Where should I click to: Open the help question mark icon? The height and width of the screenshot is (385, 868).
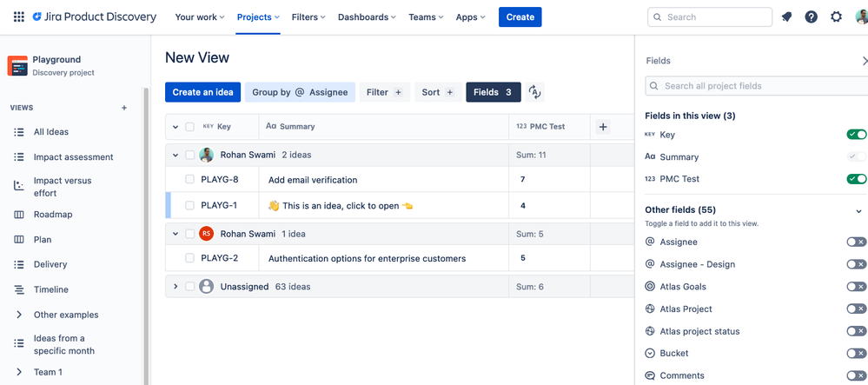[x=811, y=17]
